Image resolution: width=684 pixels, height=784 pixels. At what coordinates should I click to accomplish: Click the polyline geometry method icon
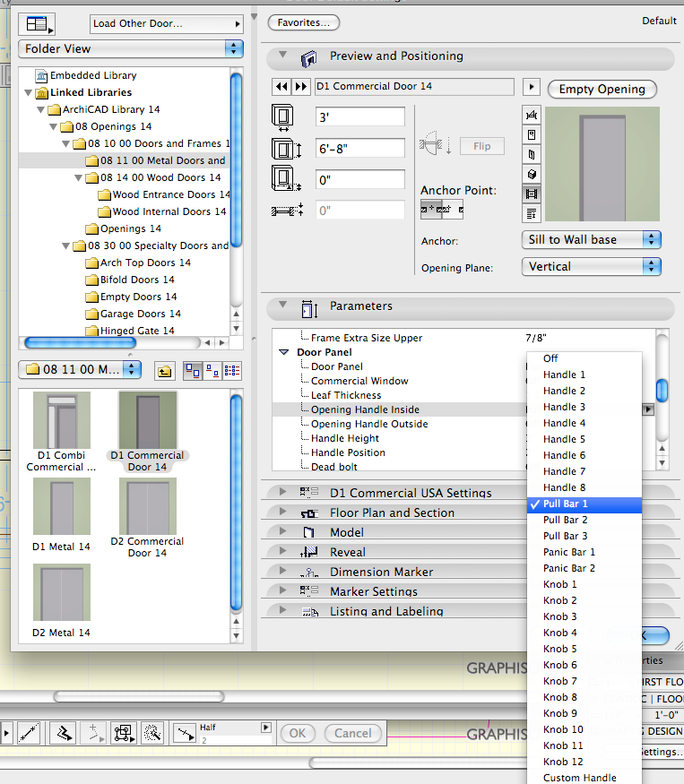[x=64, y=734]
